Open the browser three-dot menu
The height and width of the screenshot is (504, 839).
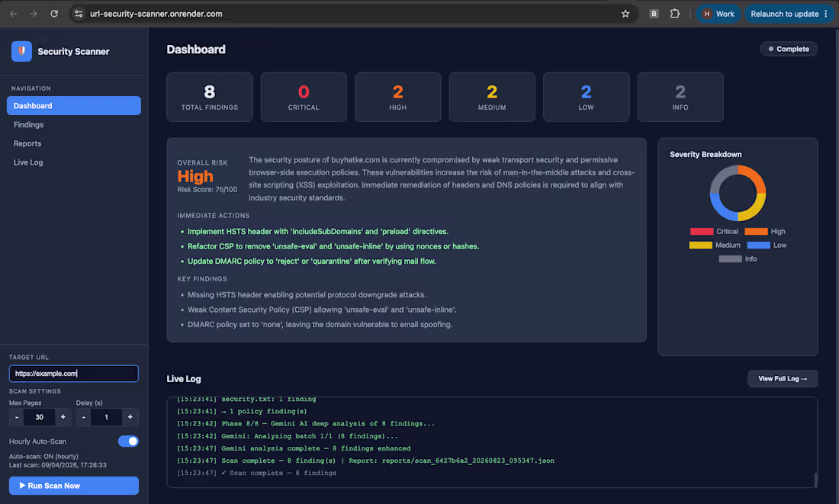point(825,14)
